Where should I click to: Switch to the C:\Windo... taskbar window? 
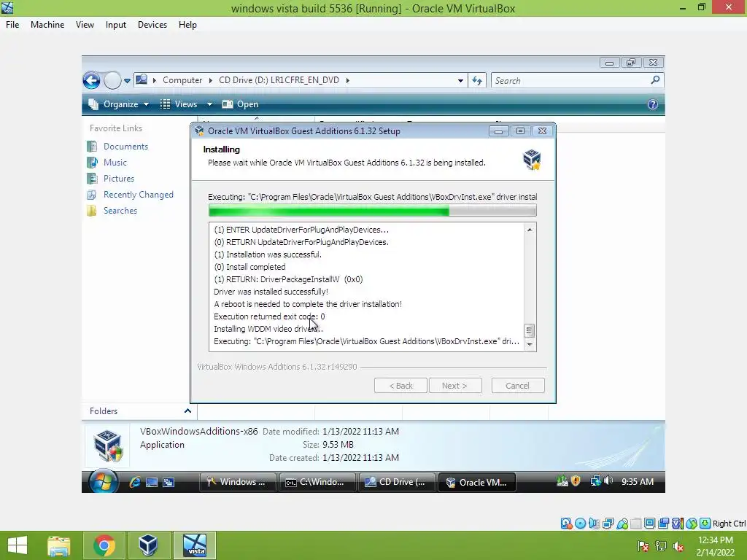[x=317, y=482]
